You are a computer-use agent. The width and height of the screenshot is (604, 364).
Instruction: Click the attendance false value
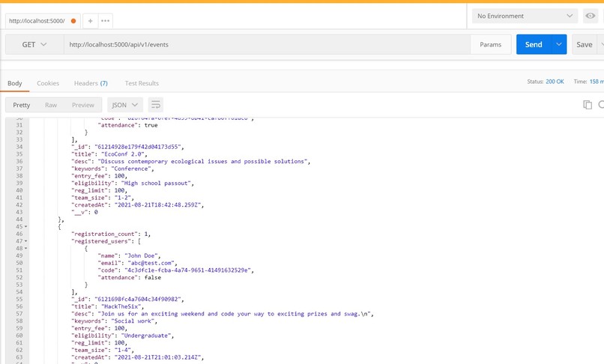(153, 278)
